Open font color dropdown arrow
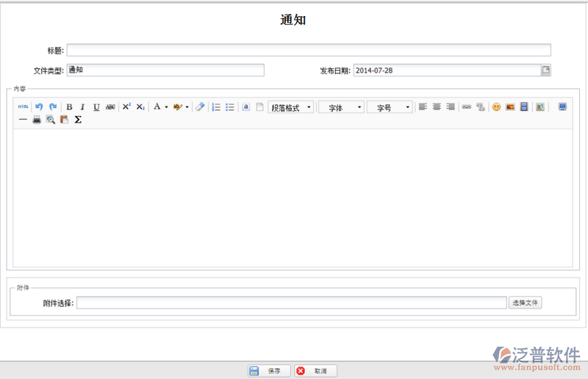This screenshot has width=588, height=379. tap(166, 107)
